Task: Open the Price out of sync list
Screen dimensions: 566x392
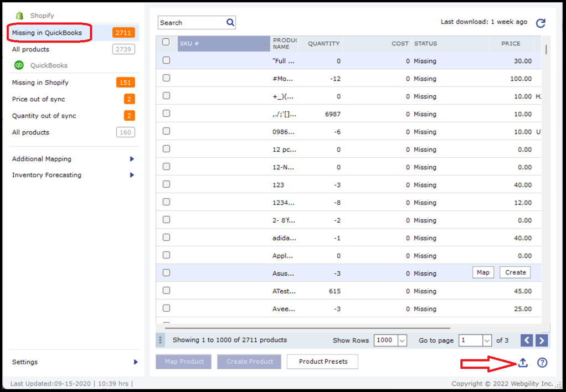Action: click(39, 99)
